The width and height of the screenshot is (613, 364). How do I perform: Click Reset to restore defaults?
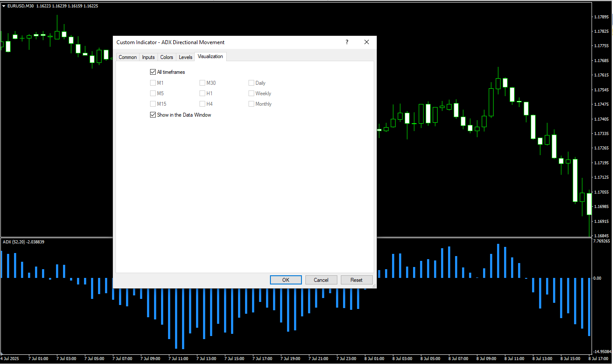tap(356, 280)
